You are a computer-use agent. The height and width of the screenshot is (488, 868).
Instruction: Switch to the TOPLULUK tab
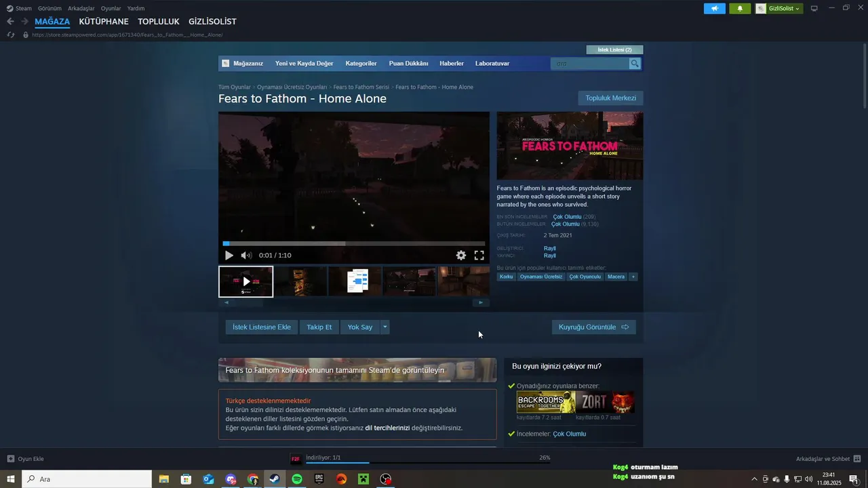point(159,22)
